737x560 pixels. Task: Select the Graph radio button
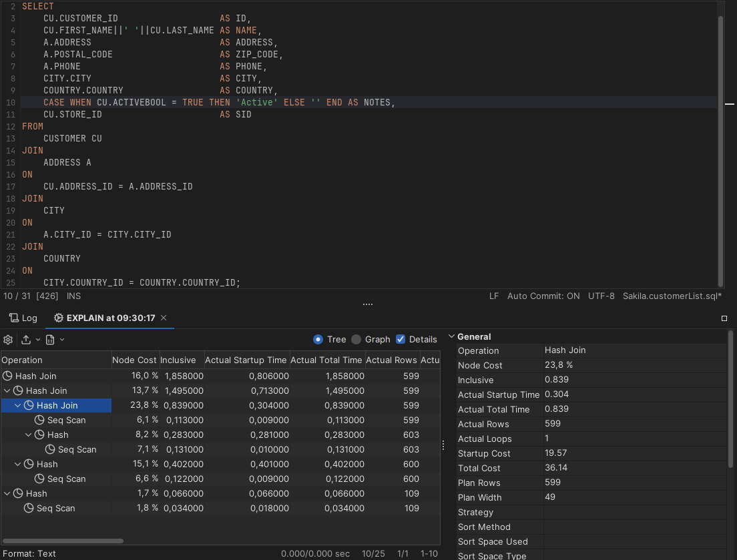[x=356, y=339]
